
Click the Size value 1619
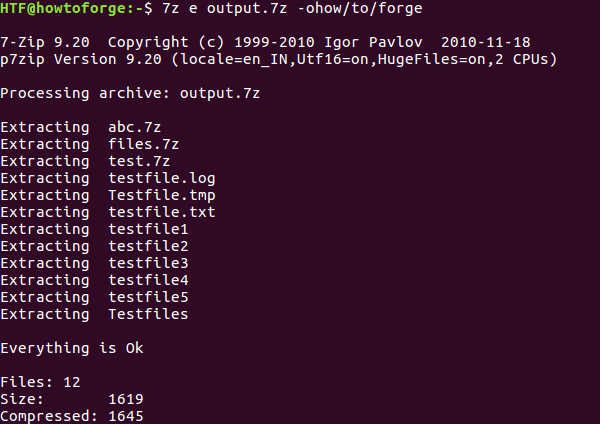point(126,399)
